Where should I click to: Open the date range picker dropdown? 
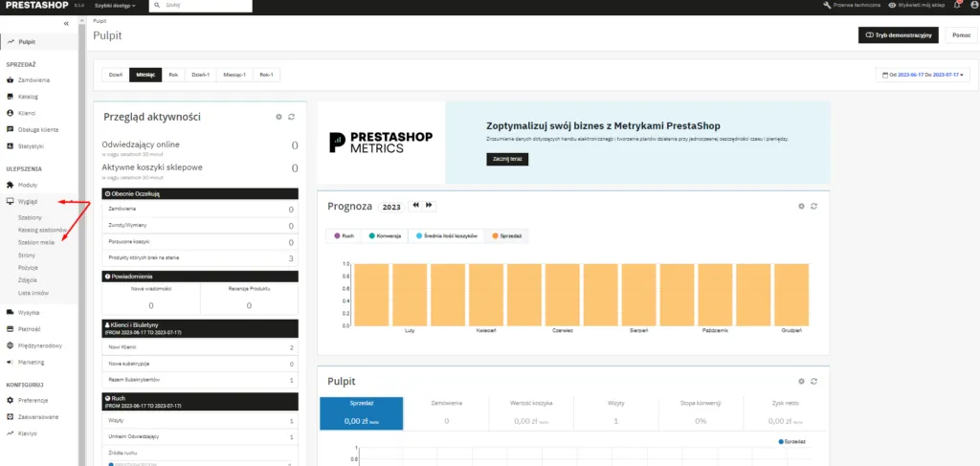pos(923,75)
